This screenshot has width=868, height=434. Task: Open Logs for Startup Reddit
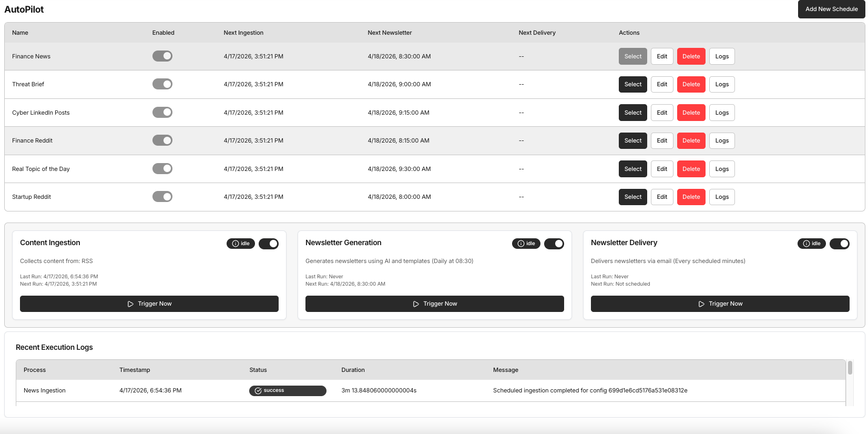pos(722,197)
